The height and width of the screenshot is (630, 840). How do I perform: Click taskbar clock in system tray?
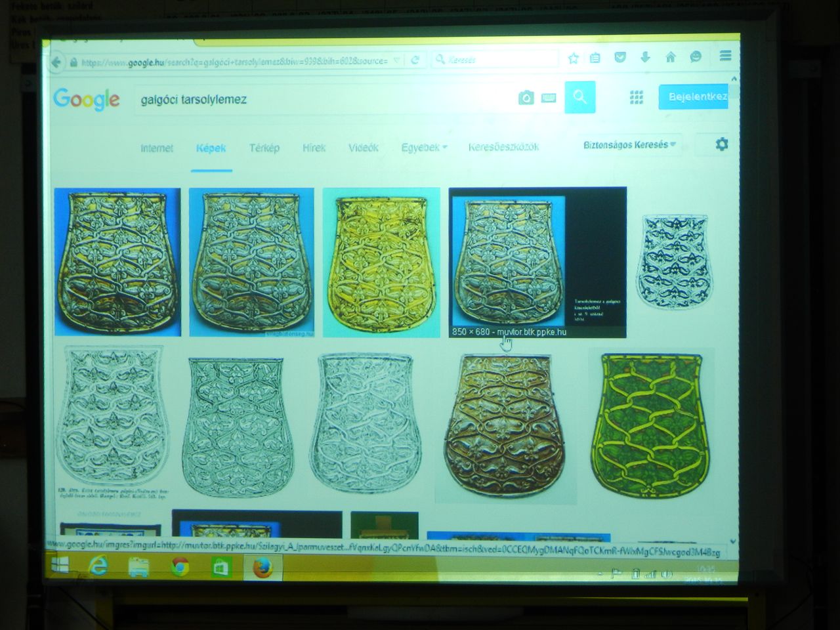(703, 574)
